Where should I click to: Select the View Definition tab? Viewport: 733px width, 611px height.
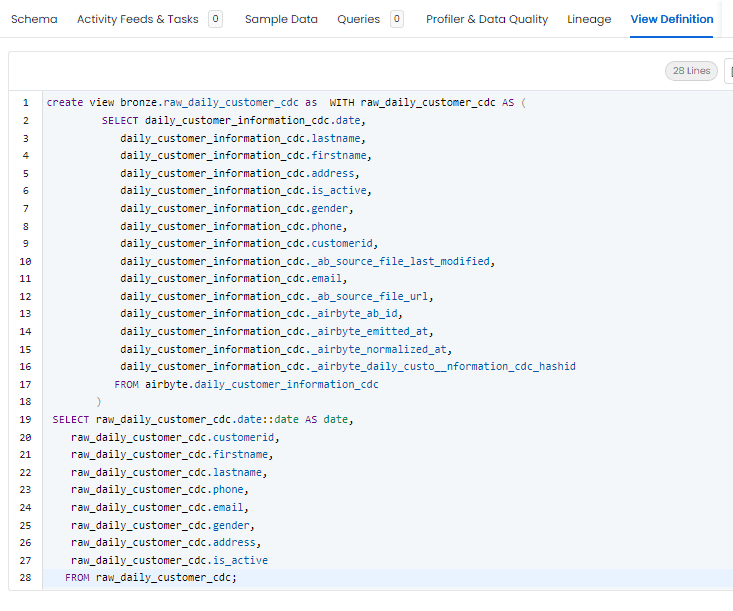672,19
